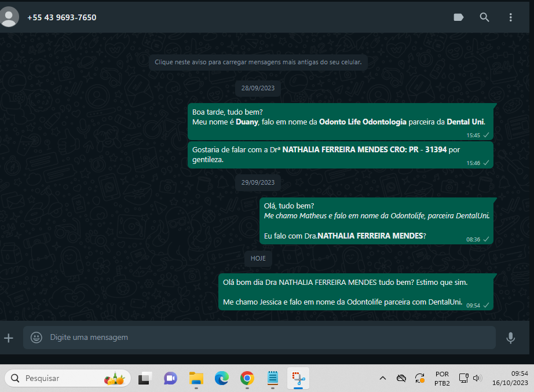The image size is (534, 392).
Task: Select message 'Me chamo Jessica' bubble
Action: tap(356, 292)
